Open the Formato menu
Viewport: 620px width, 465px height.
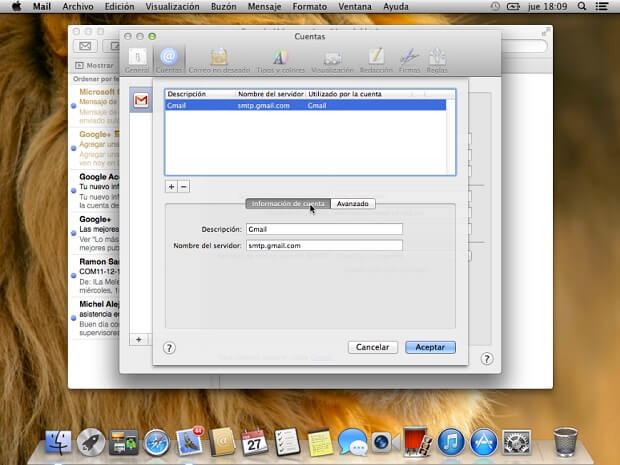pyautogui.click(x=309, y=6)
